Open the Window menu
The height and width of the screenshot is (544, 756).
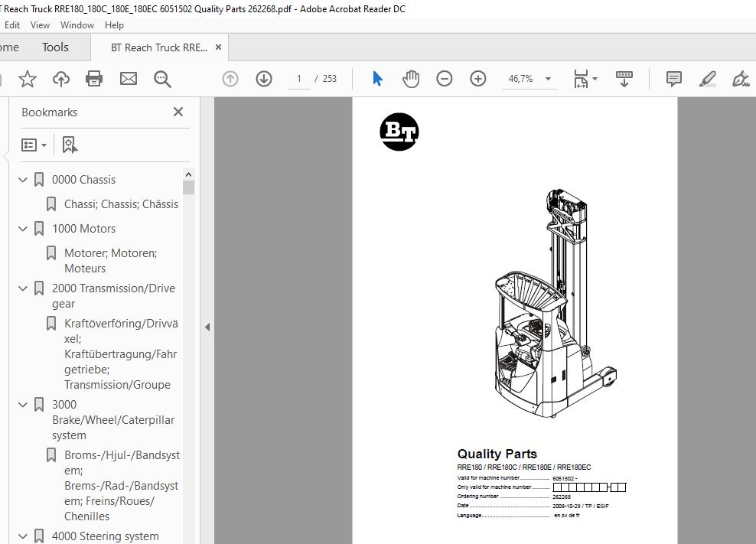coord(77,25)
